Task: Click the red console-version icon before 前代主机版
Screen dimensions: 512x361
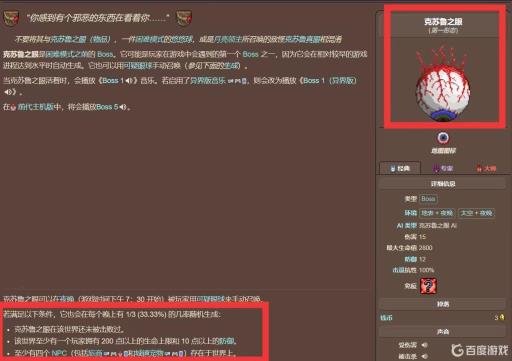Action: (x=13, y=107)
